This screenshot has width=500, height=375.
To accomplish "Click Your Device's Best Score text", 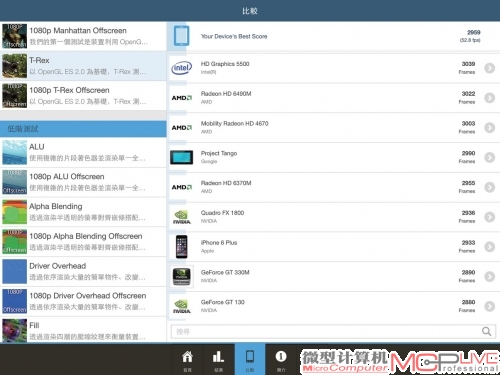I will coord(234,36).
